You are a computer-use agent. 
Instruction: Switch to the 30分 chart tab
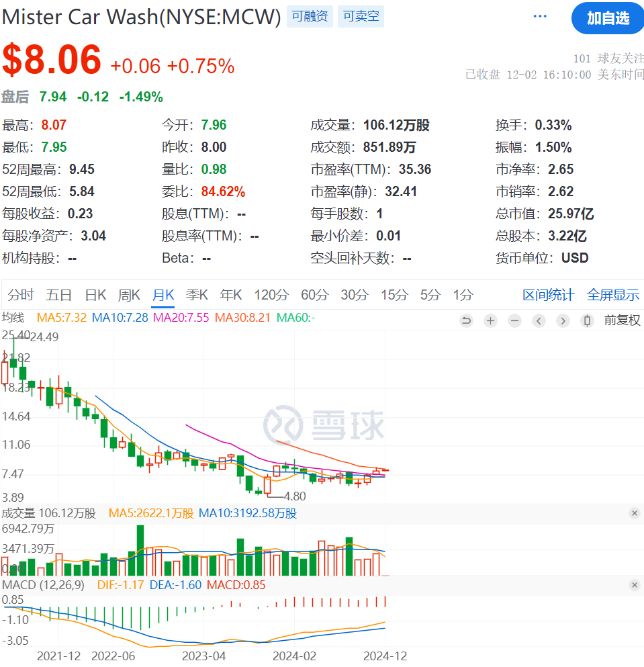(355, 295)
